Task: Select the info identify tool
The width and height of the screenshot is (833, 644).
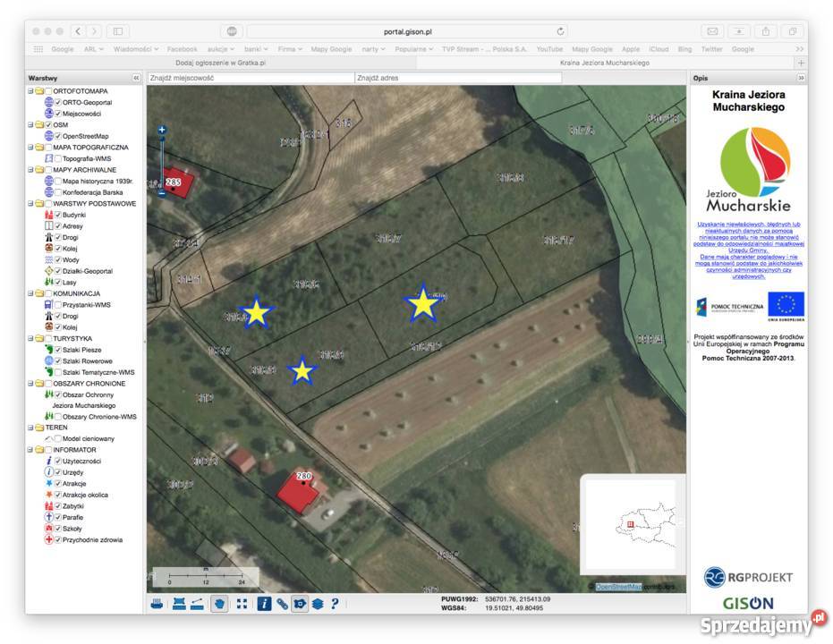Action: point(264,604)
